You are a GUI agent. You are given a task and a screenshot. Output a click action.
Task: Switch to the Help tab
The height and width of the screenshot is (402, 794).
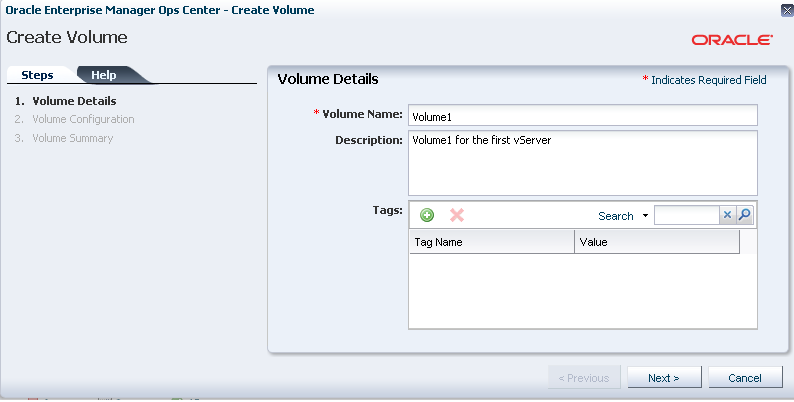tap(104, 75)
